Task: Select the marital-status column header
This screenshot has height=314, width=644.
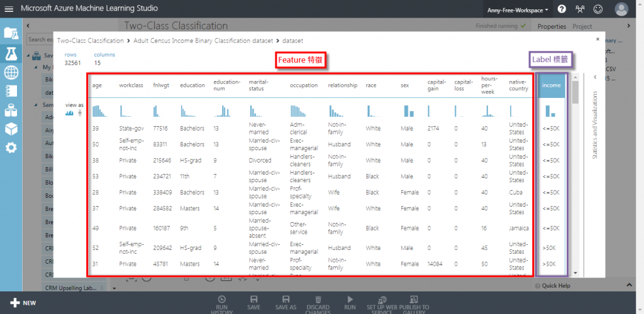Action: pyautogui.click(x=258, y=85)
